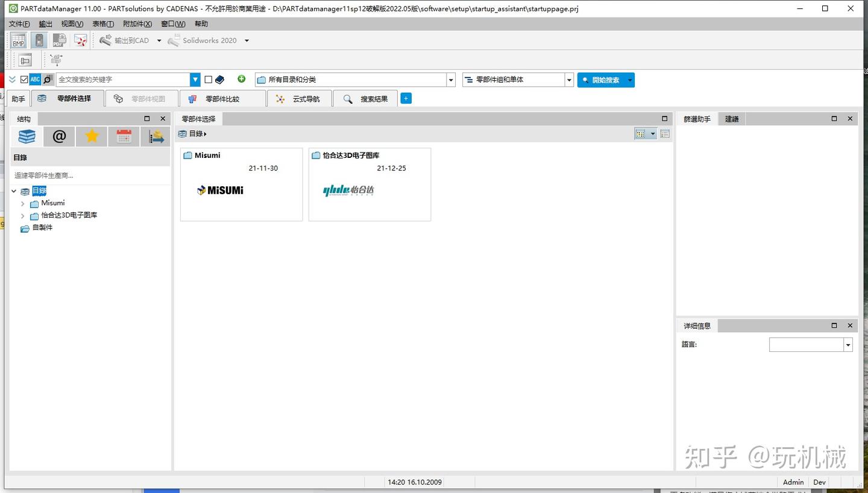Open the 输出到CAD dropdown arrow
This screenshot has height=493, width=868.
point(159,41)
